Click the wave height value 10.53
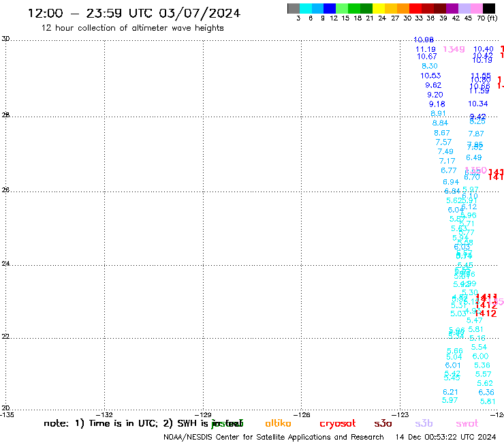The image size is (504, 443). pos(430,76)
